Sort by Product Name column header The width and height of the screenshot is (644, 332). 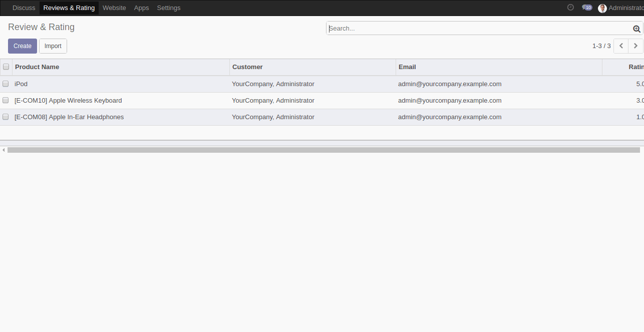point(121,67)
